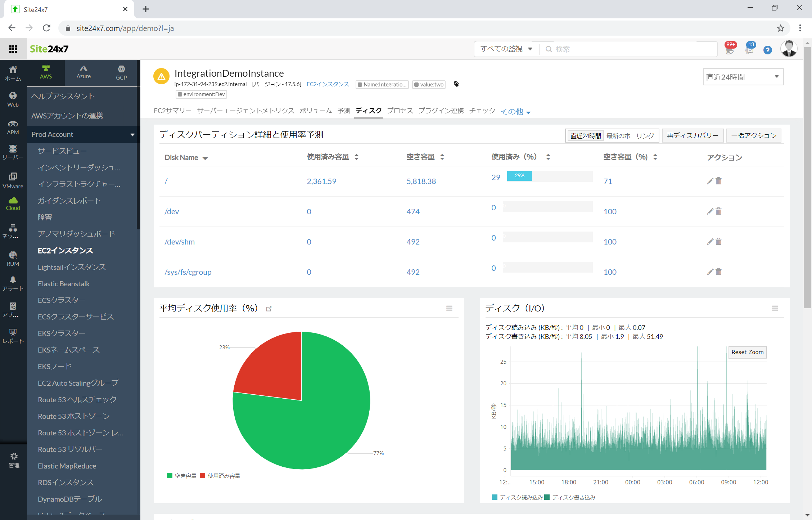The image size is (812, 520).
Task: Open admin (管理) gear icon
Action: coord(14,460)
